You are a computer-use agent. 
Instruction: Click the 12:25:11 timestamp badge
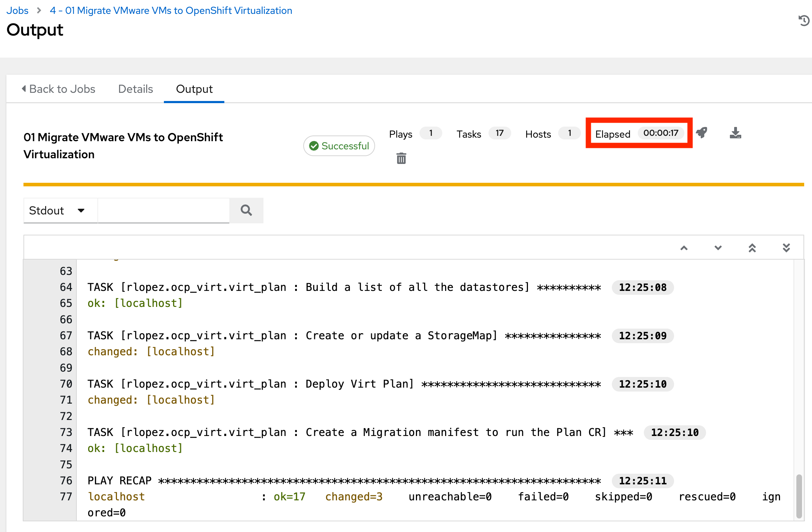point(643,481)
